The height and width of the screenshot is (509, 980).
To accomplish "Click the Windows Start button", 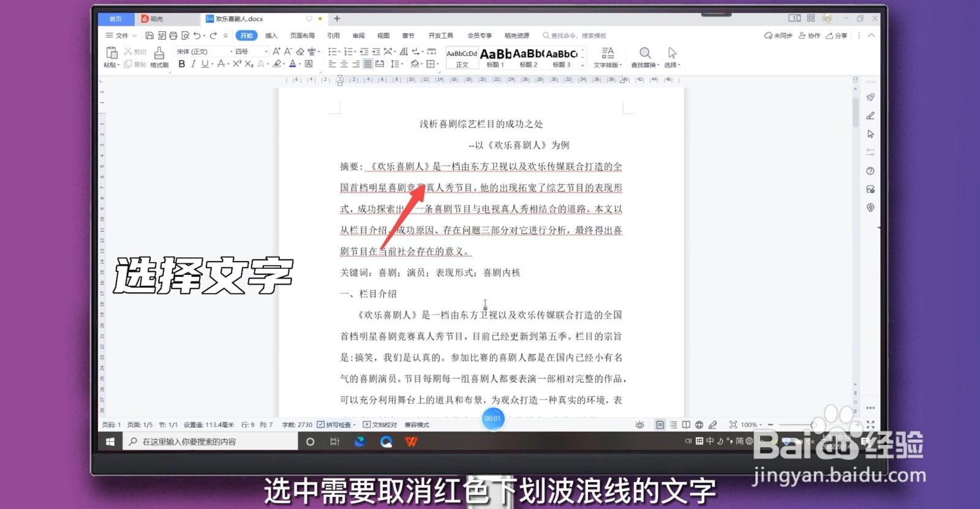I will point(110,442).
